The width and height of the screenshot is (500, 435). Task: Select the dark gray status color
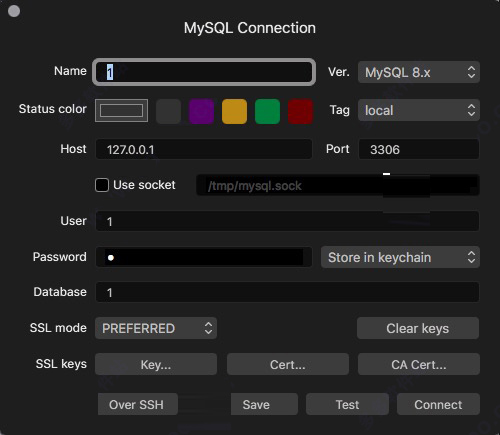click(x=168, y=111)
